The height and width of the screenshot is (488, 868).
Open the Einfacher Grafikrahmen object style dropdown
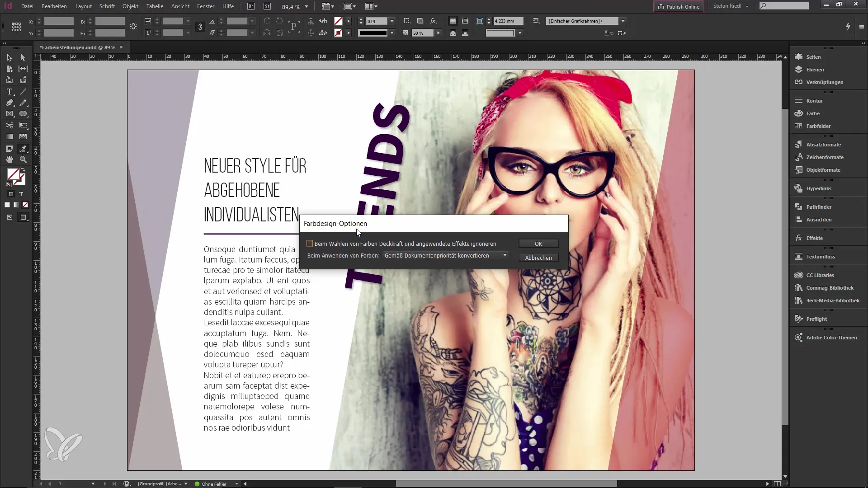pos(623,21)
